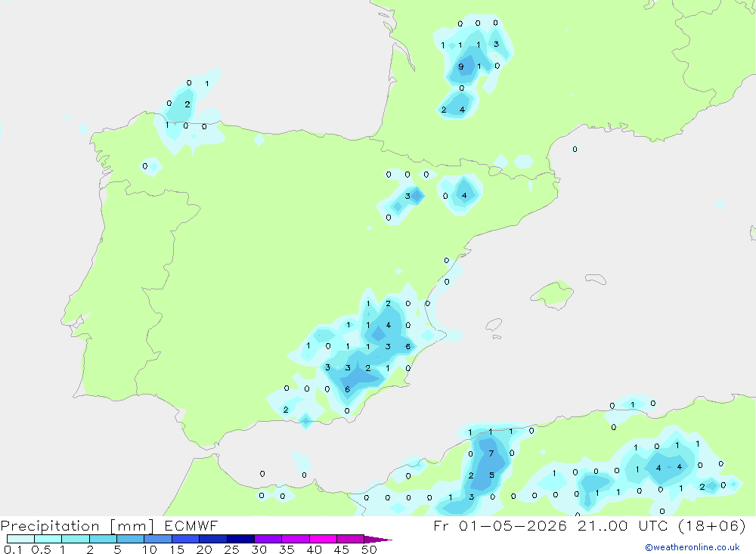
Task: Click the legend label '0.1'
Action: pyautogui.click(x=13, y=549)
